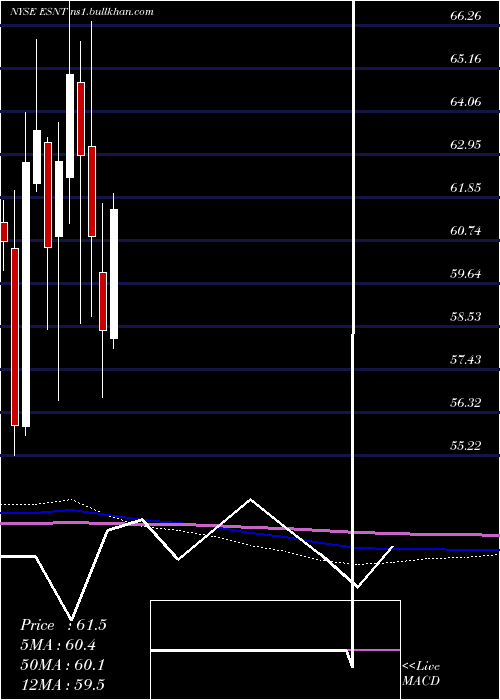500x700 pixels.
Task: Click the 60.74 price axis label
Action: click(x=466, y=231)
